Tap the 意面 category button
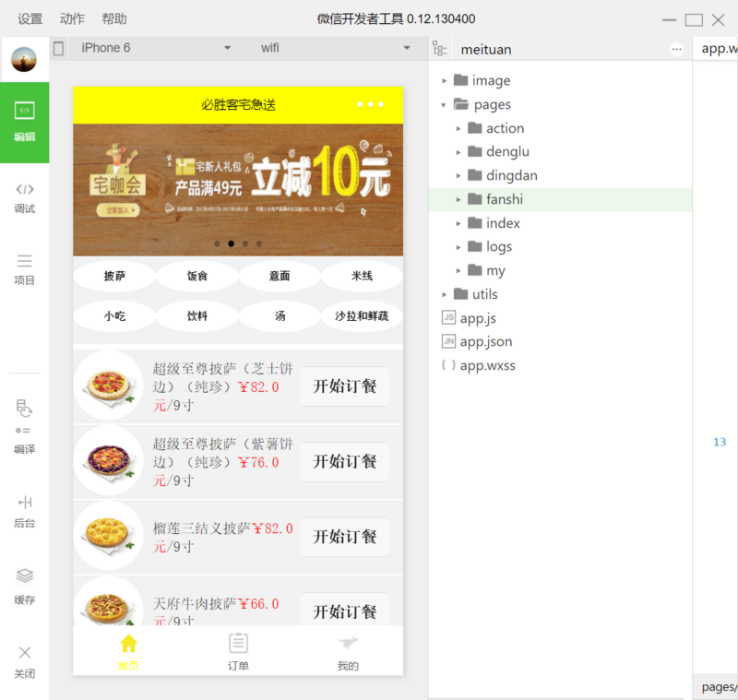Screen dimensions: 738x700 pos(280,276)
